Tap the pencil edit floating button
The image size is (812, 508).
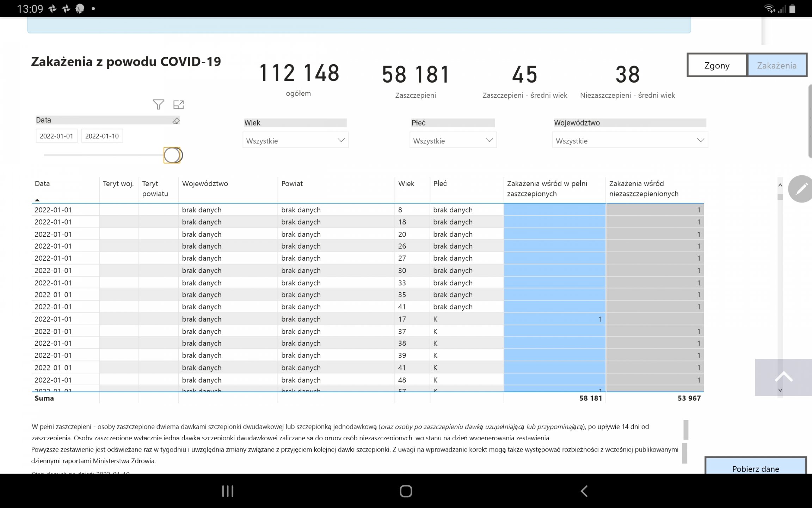[x=801, y=189]
